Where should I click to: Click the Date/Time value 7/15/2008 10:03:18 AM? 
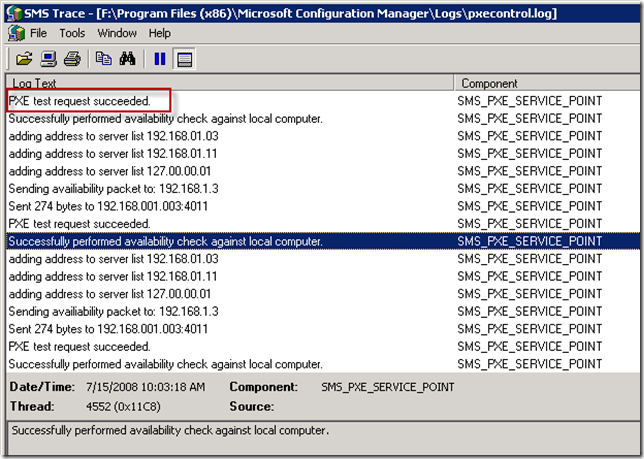[x=145, y=387]
